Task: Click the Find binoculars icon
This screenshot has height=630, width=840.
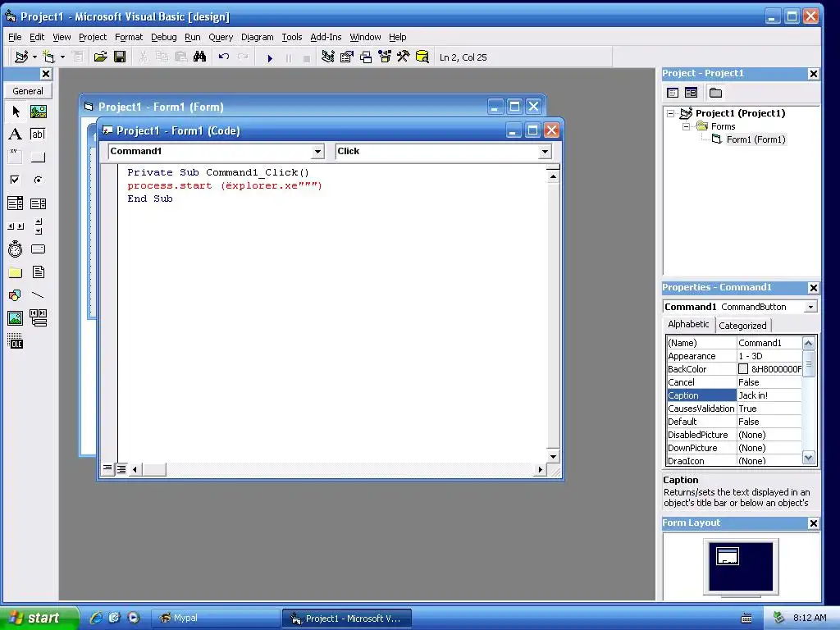Action: click(x=200, y=57)
